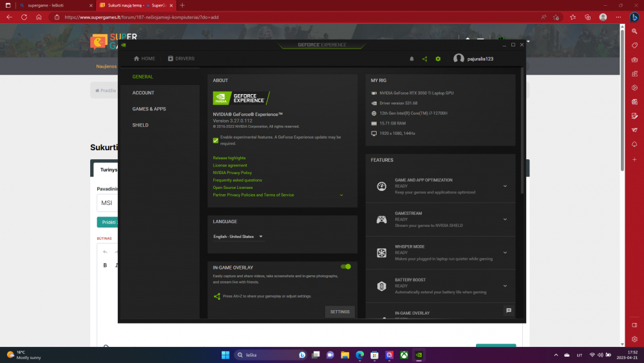Screen dimensions: 644x363
Task: Click the GeForce Experience logo in About
Action: coord(241,98)
